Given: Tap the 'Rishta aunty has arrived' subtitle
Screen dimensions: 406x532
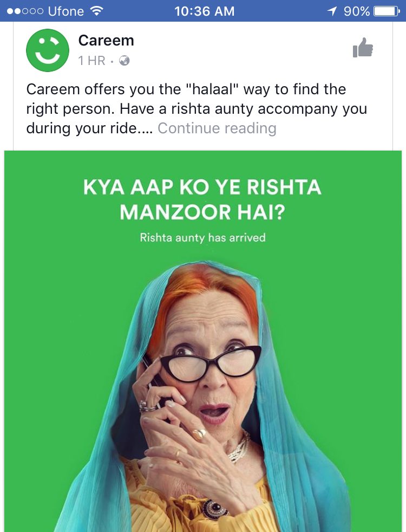Looking at the screenshot, I should (x=202, y=237).
